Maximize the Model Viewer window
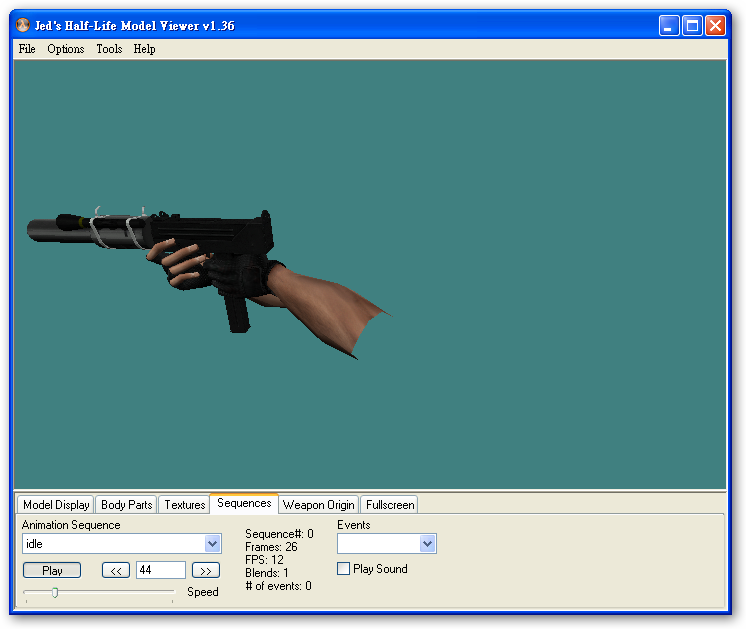 pyautogui.click(x=692, y=25)
